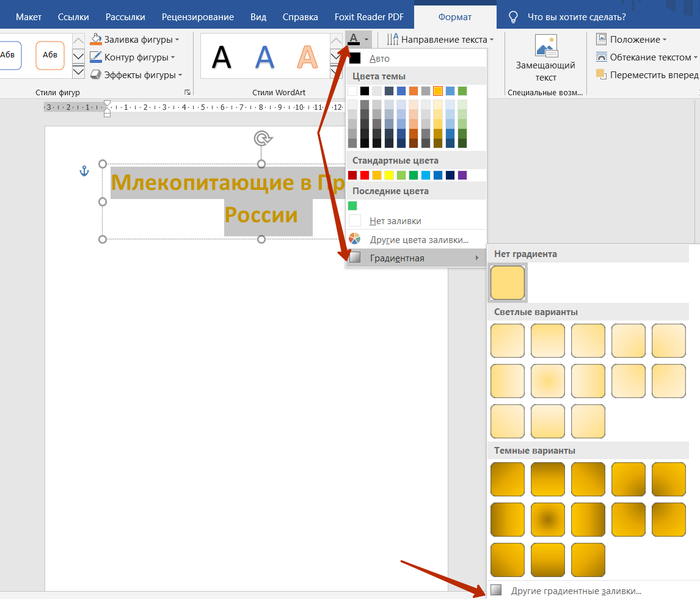The height and width of the screenshot is (599, 700).
Task: Select the no gradient swatch
Action: (508, 283)
